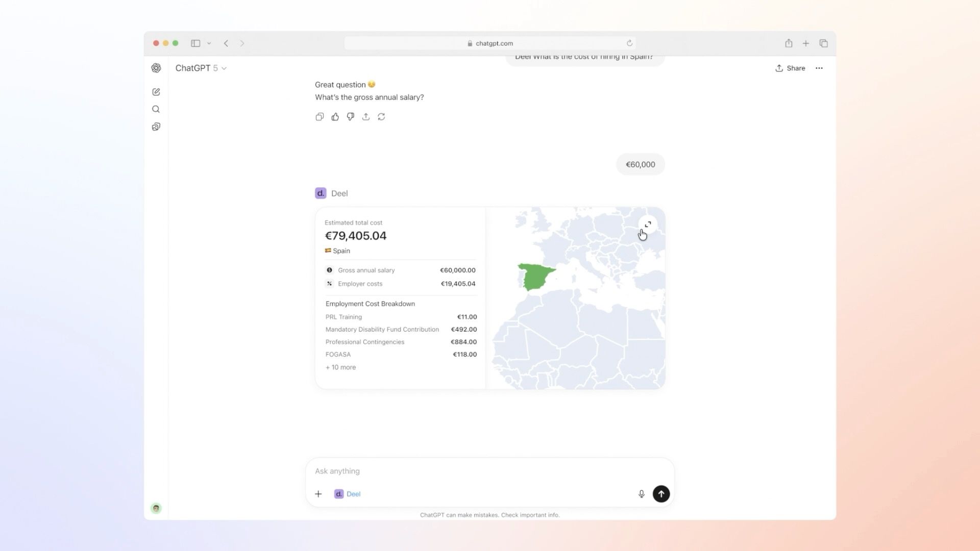
Task: Expand the "+ 10 more" cost breakdown items
Action: [x=341, y=367]
